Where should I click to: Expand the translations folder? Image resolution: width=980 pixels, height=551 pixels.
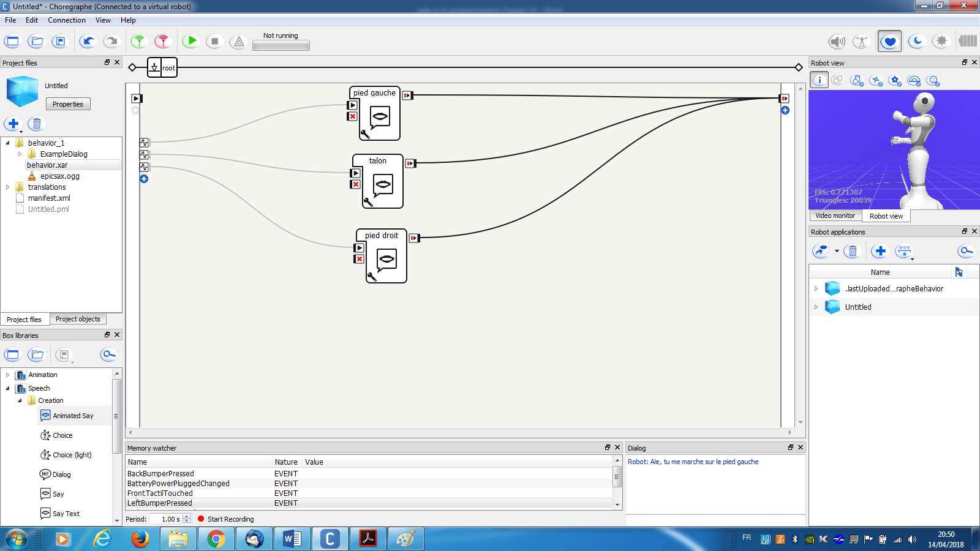(x=7, y=187)
